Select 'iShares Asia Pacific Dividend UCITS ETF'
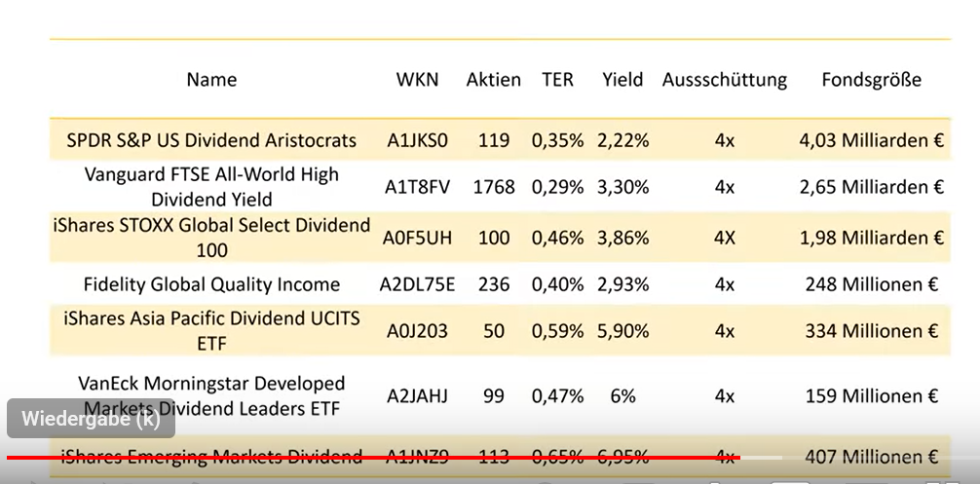Screen dimensions: 980x484 (x=211, y=330)
